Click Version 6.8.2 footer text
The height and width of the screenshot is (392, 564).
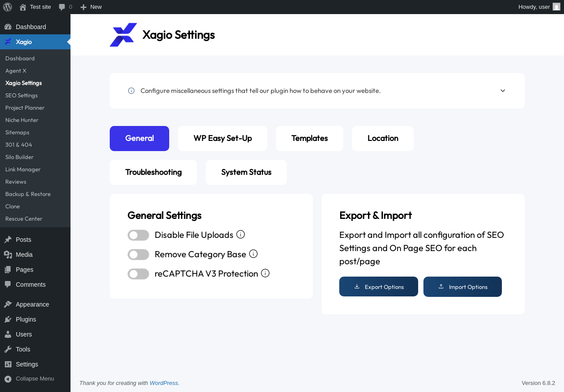pyautogui.click(x=538, y=383)
